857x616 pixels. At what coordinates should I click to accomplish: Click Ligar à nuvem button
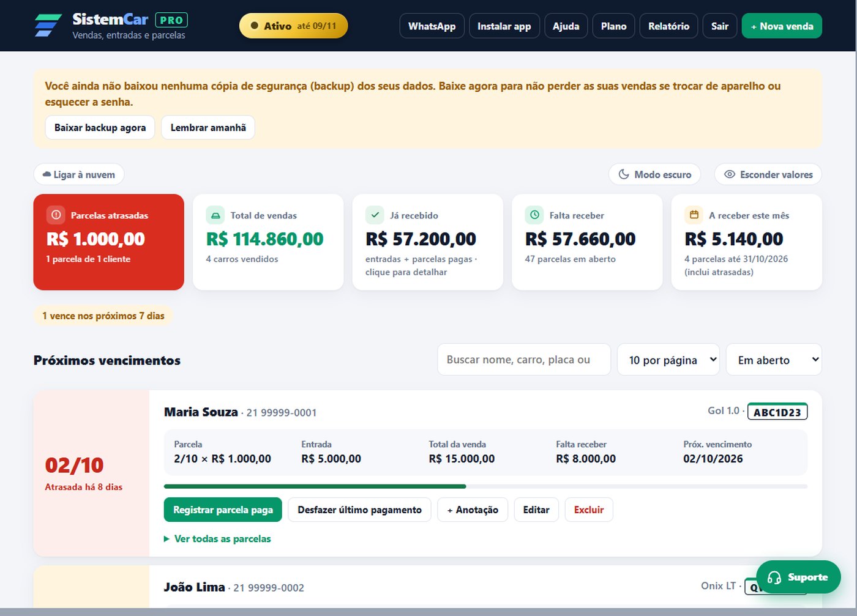click(x=78, y=174)
